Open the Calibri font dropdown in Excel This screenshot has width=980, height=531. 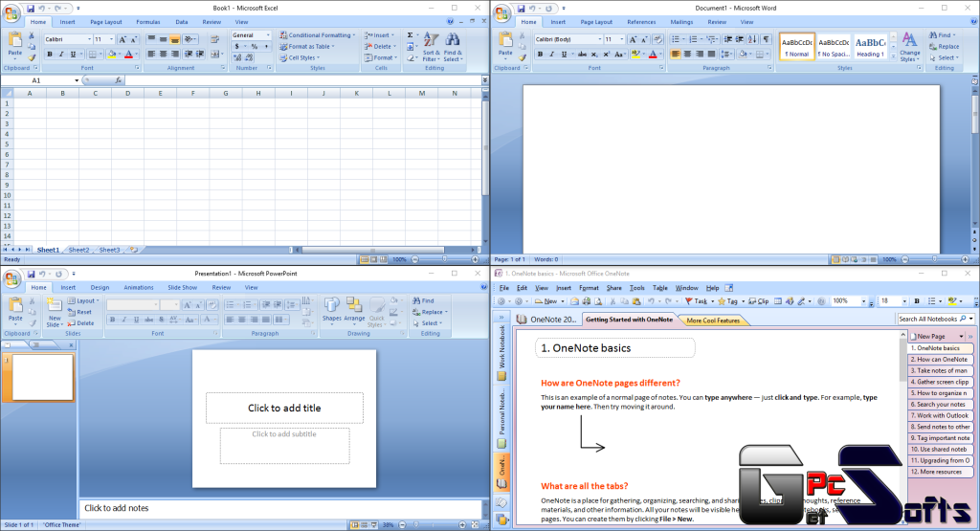(x=89, y=39)
